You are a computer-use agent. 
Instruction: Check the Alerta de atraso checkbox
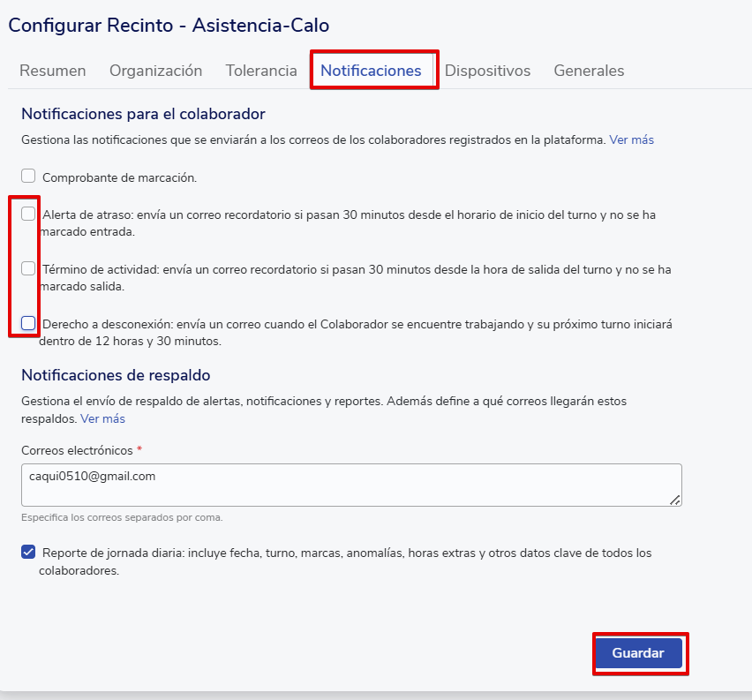click(x=28, y=214)
